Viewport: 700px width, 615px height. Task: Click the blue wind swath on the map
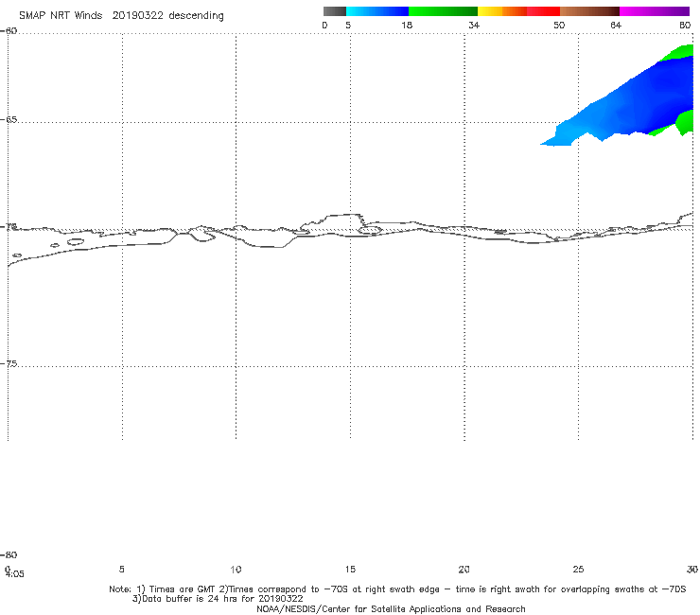click(x=639, y=100)
